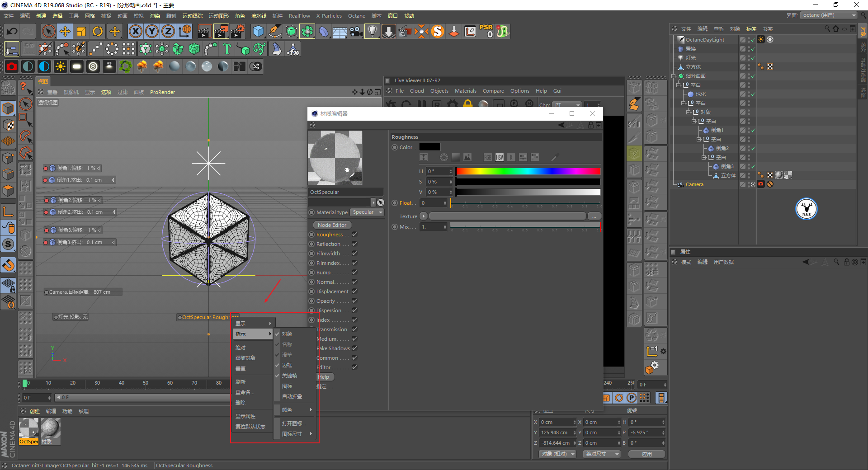Toggle the Fake Shadows checkbox
The image size is (868, 470).
[354, 348]
